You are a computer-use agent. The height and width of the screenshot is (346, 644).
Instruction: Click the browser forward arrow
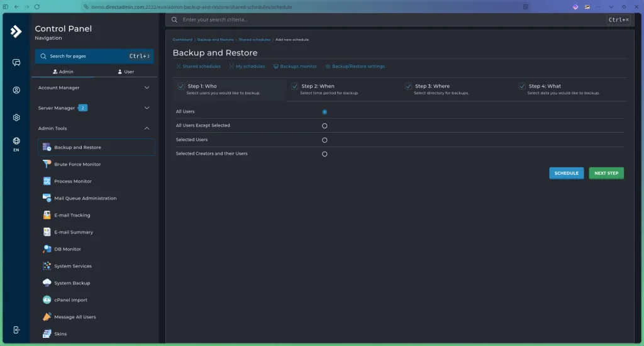pyautogui.click(x=26, y=6)
